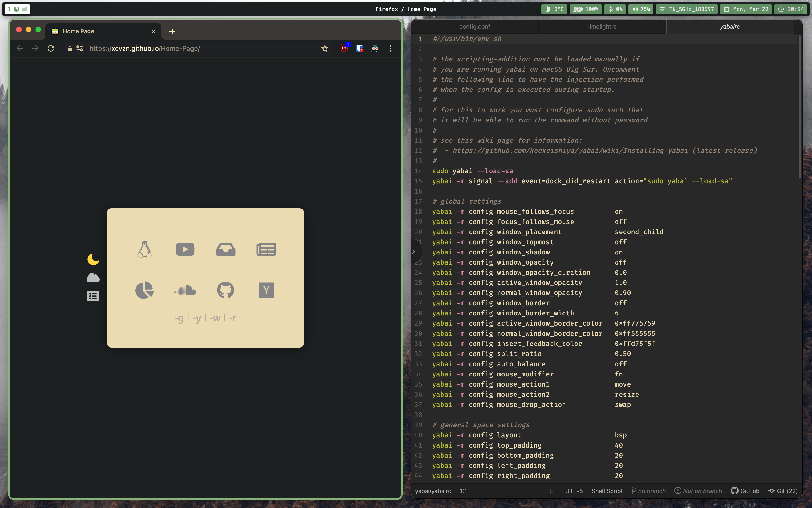
Task: Go back in browser history
Action: [x=20, y=48]
